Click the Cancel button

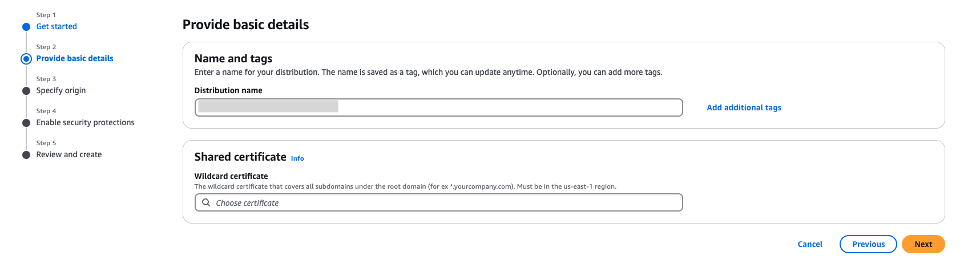(810, 244)
